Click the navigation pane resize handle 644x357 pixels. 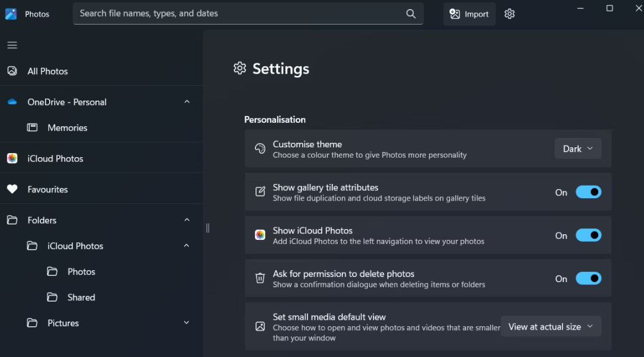coord(208,228)
